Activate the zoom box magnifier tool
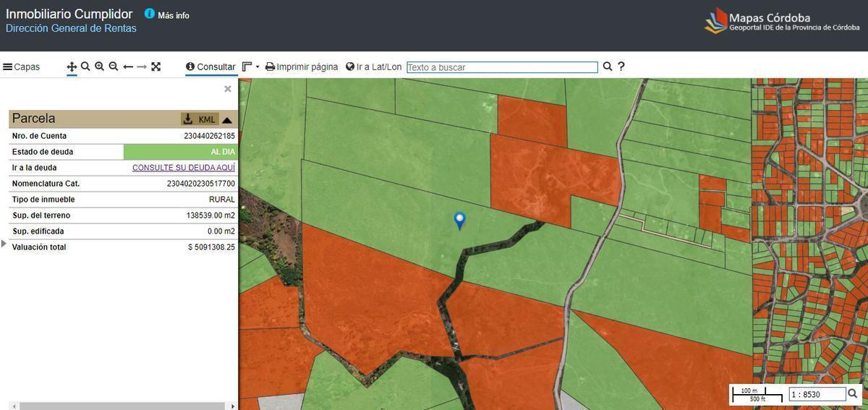Screen dimensions: 868x410 click(85, 67)
